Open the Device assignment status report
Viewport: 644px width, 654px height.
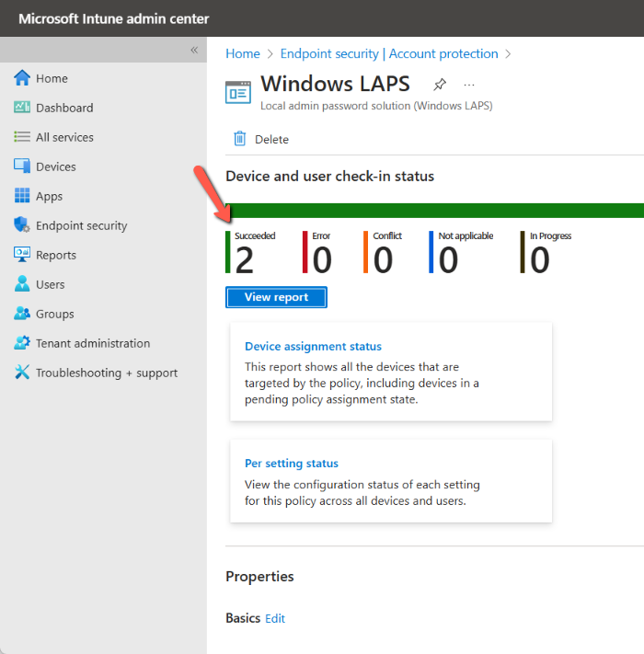(313, 346)
